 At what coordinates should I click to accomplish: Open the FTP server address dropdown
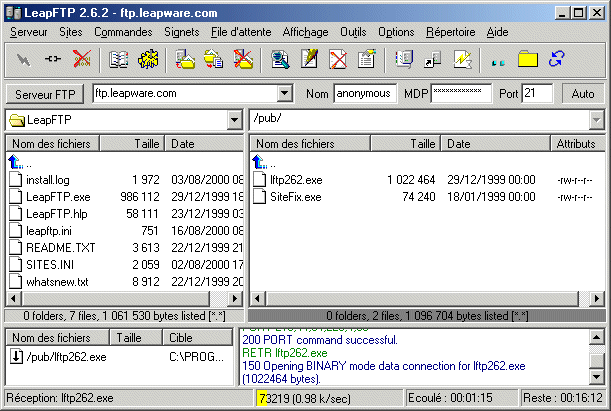coord(285,93)
